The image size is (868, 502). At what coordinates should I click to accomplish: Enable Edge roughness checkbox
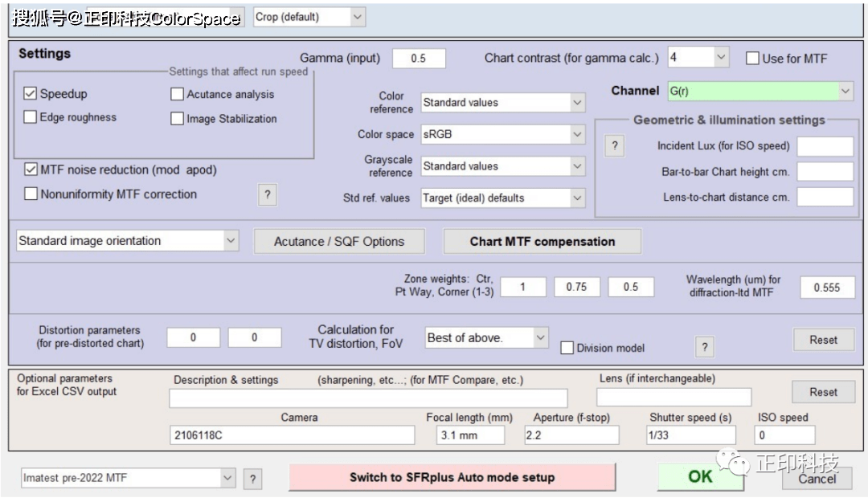tap(31, 117)
